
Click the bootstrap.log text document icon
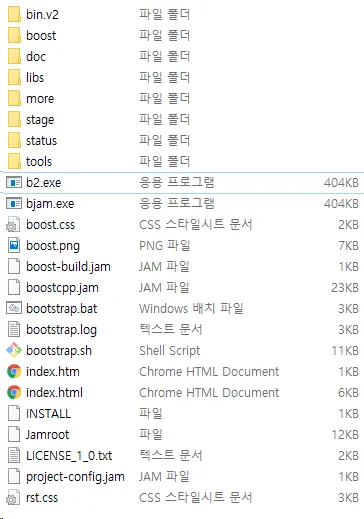click(14, 330)
